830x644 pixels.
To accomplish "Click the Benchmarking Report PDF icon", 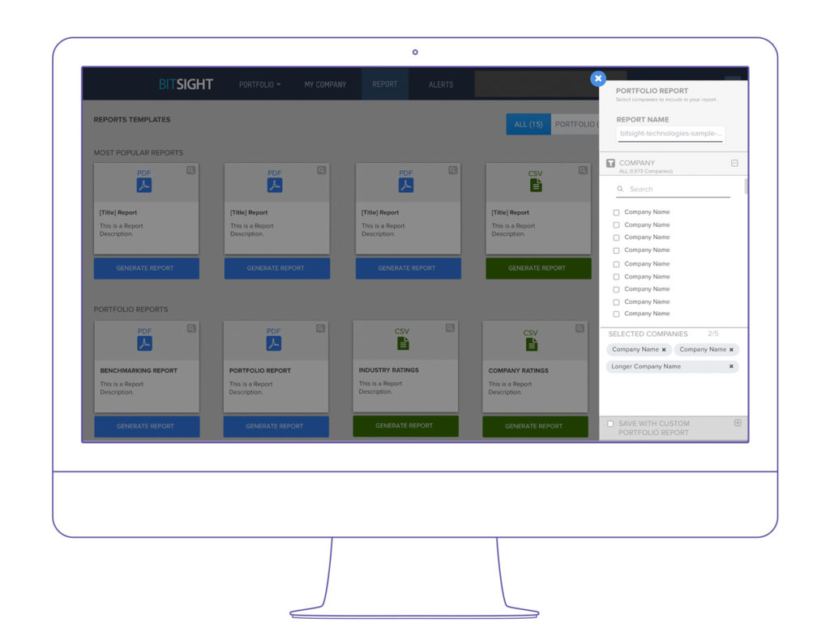I will point(144,343).
